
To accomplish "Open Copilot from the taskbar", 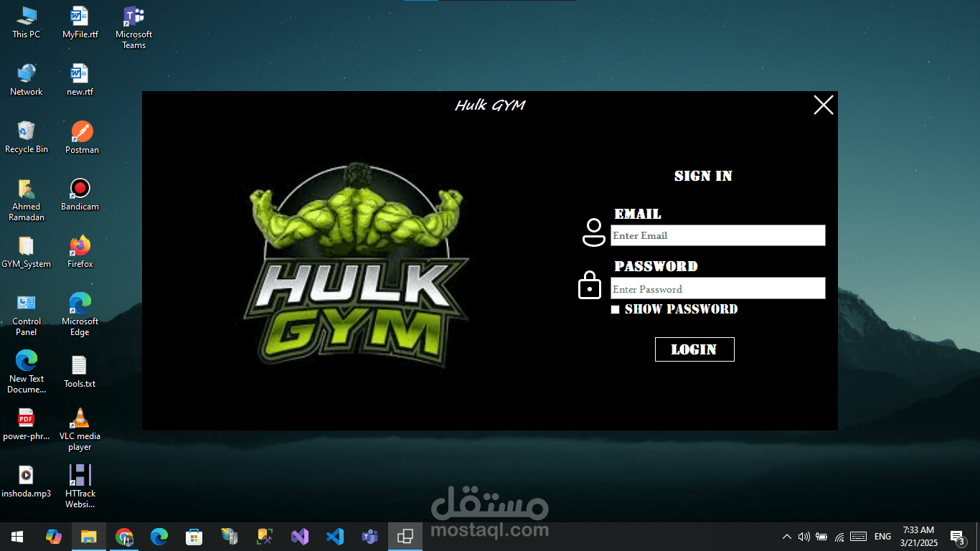I will 53,537.
